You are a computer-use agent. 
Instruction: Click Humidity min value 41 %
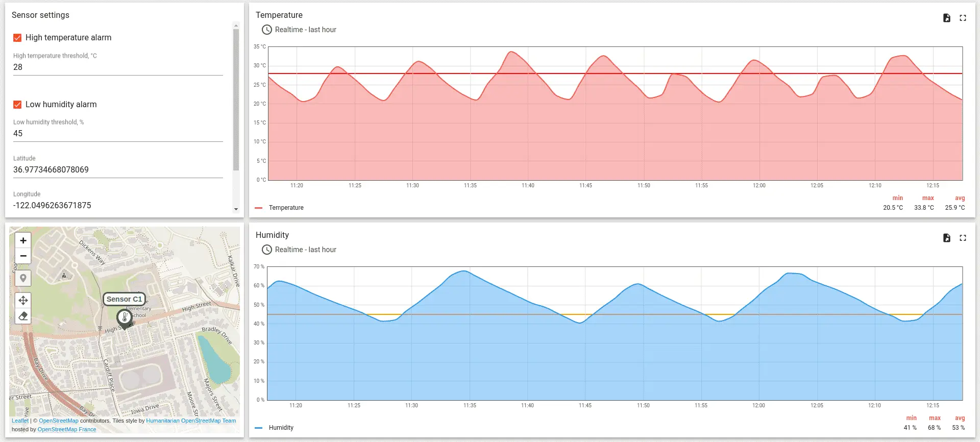pyautogui.click(x=911, y=428)
